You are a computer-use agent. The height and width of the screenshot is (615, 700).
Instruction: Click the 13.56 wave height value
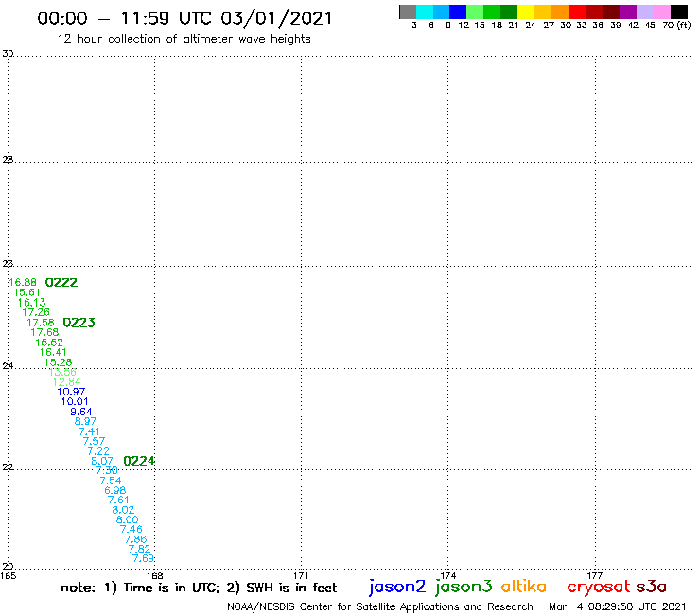pyautogui.click(x=62, y=372)
